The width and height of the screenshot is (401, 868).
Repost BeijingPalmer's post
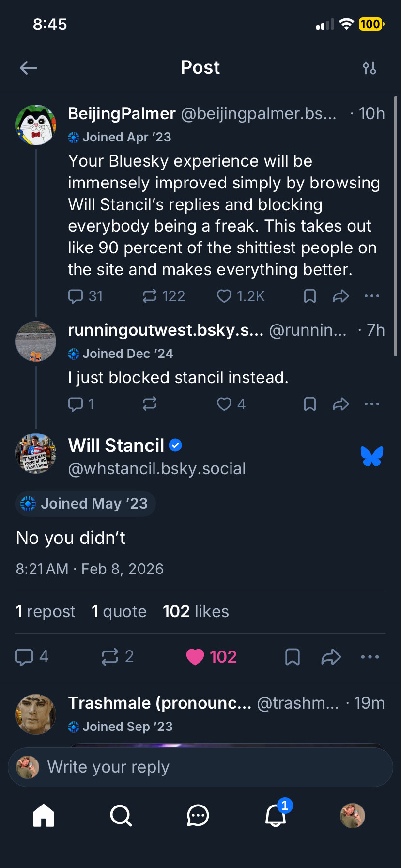[x=150, y=296]
